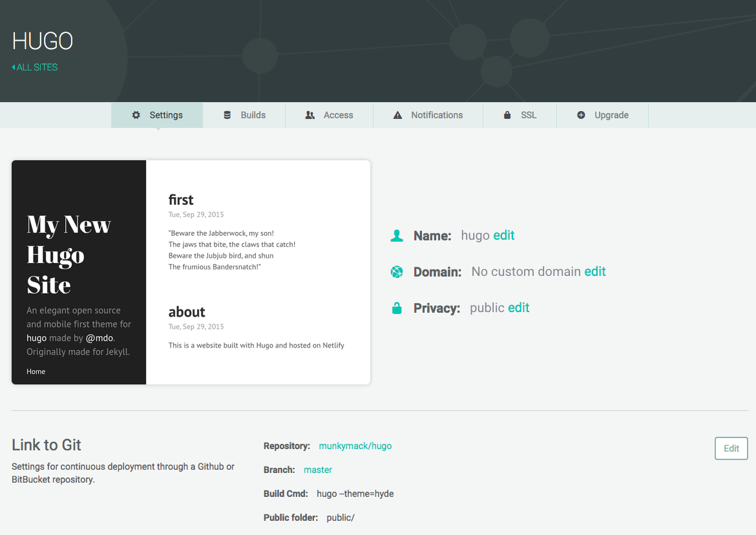756x535 pixels.
Task: Click the plus circle icon beside Upgrade
Action: (x=581, y=115)
